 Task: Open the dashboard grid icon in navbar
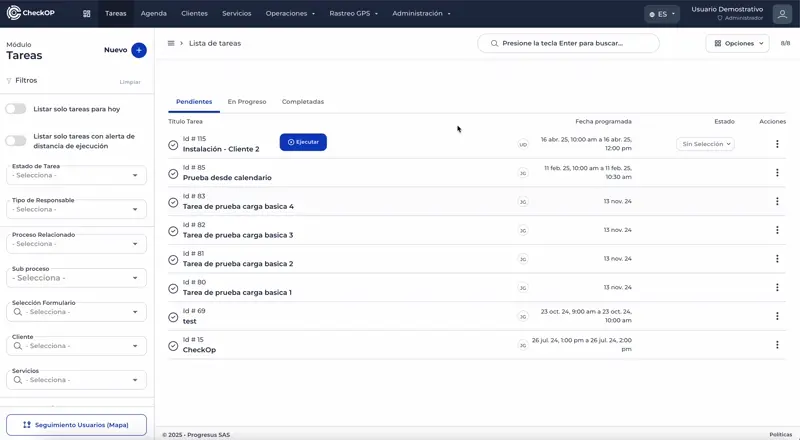tap(87, 14)
